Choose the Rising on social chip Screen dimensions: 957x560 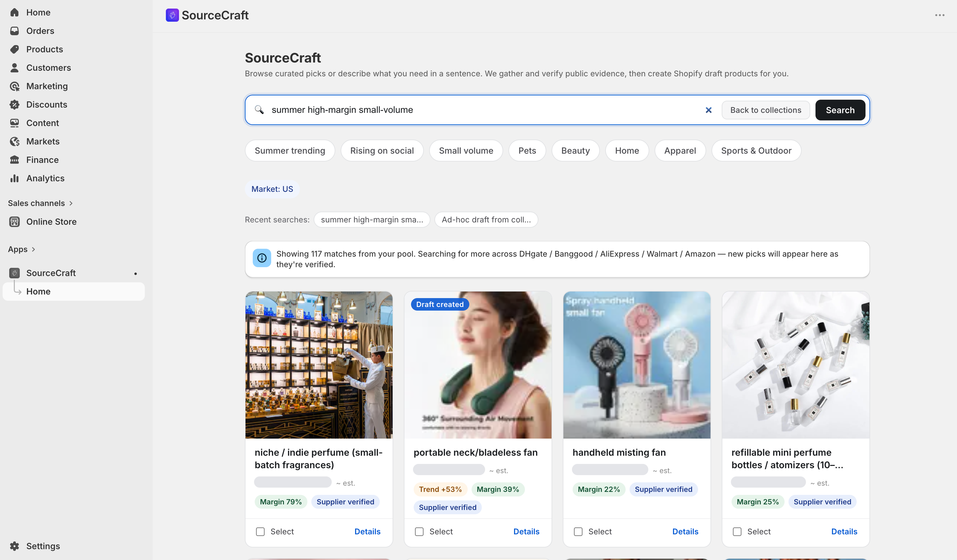tap(382, 151)
